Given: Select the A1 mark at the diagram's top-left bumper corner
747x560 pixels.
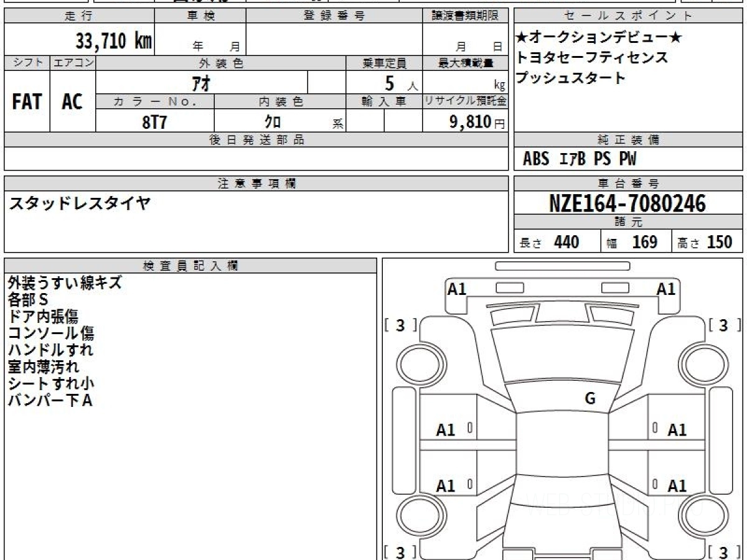Looking at the screenshot, I should (x=457, y=289).
